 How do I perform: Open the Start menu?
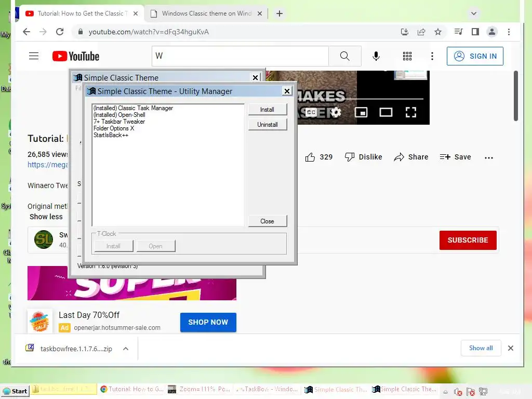coord(15,391)
